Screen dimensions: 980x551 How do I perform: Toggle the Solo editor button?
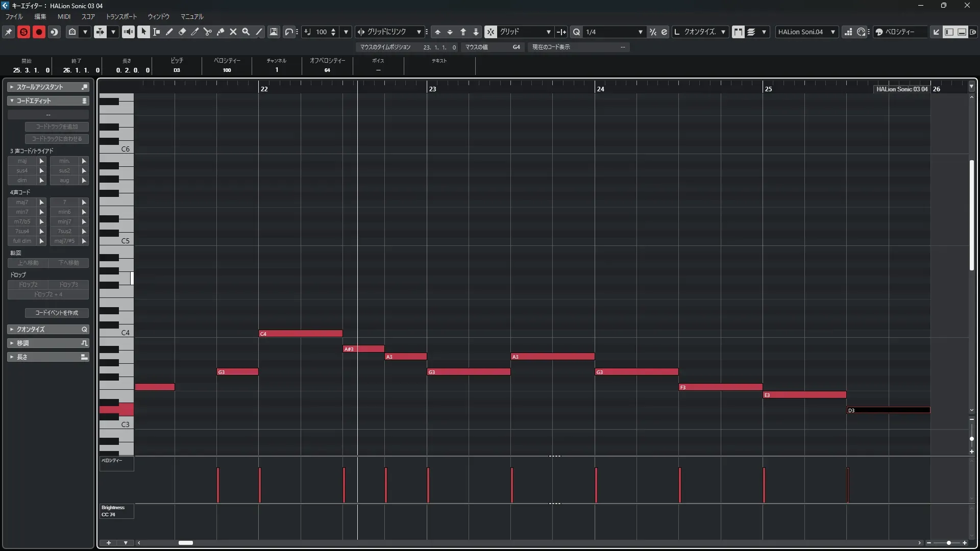tap(23, 32)
